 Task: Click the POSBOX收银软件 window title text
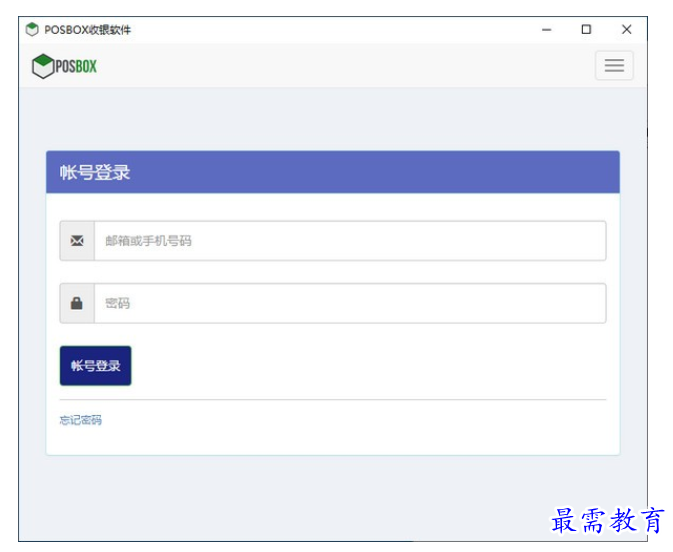tap(88, 30)
